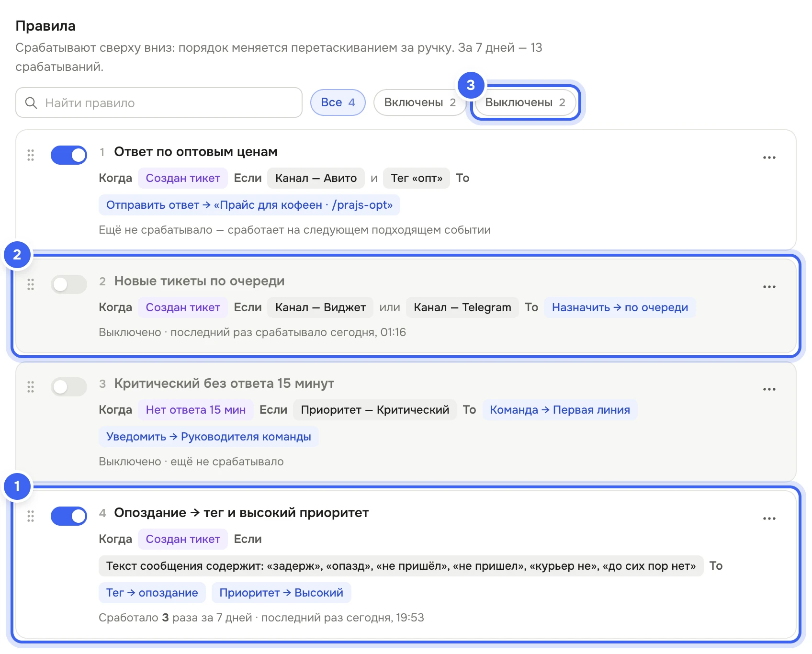Enable the rule «Новые тикеты по очереди»
This screenshot has height=654, width=812.
click(69, 284)
